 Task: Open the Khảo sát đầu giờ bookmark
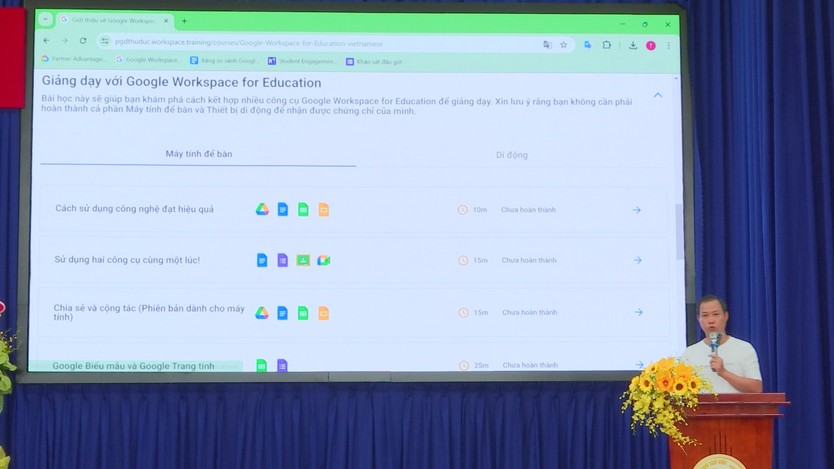[374, 62]
